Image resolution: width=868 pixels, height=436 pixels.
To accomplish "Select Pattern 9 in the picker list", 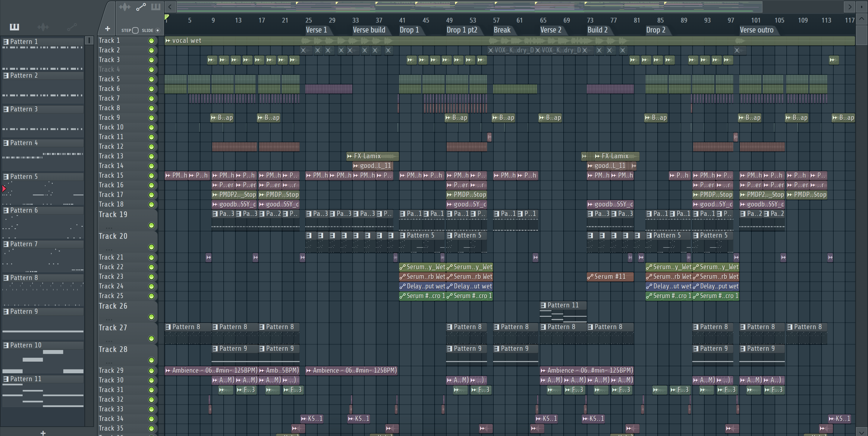I will tap(43, 311).
